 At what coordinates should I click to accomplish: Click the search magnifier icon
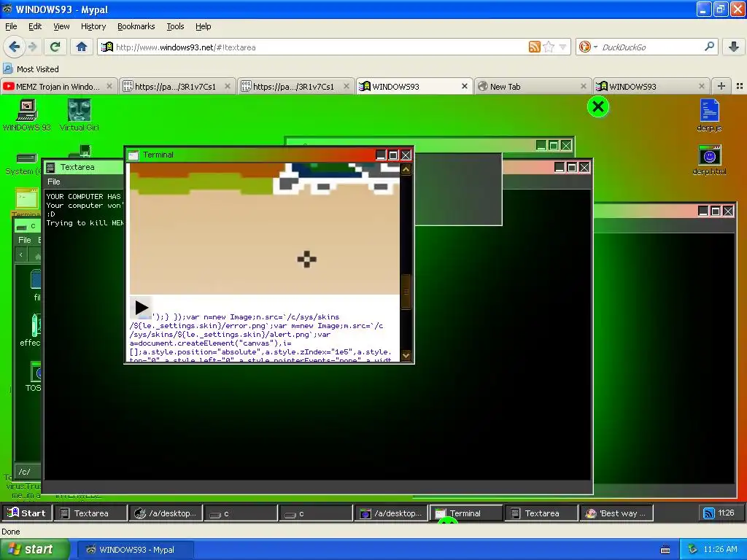click(x=709, y=47)
